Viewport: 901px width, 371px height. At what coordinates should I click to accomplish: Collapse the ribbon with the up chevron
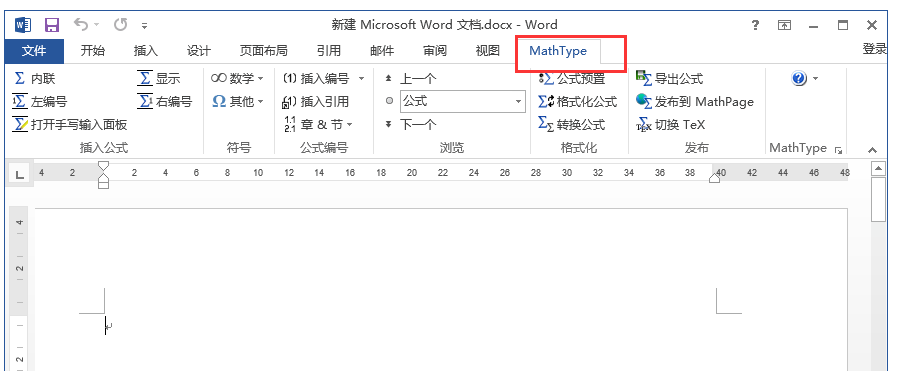(872, 150)
